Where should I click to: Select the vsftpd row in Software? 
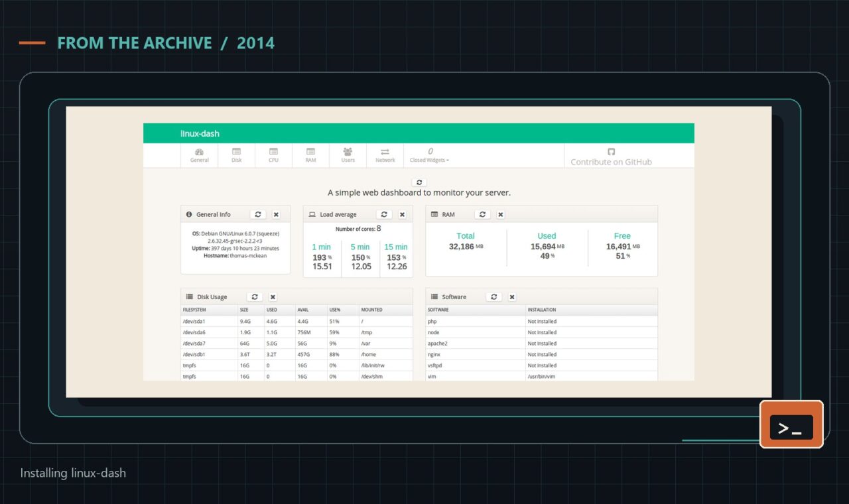tap(542, 365)
